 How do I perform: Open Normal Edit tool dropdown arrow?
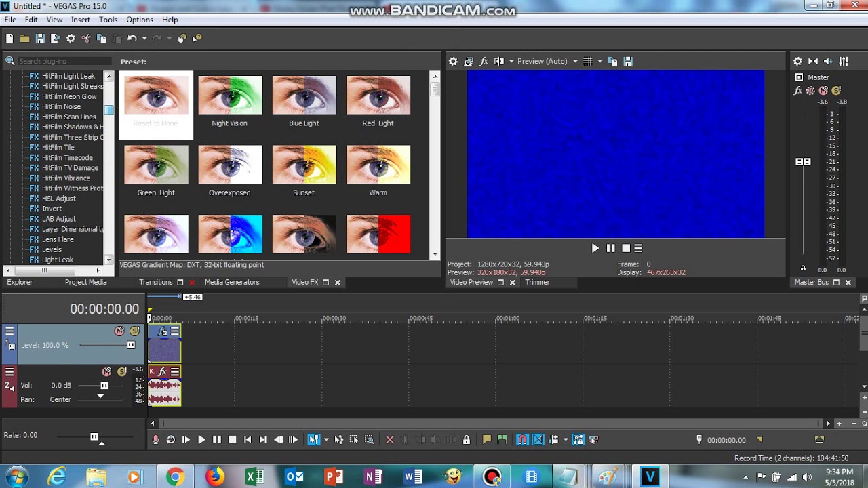[326, 440]
